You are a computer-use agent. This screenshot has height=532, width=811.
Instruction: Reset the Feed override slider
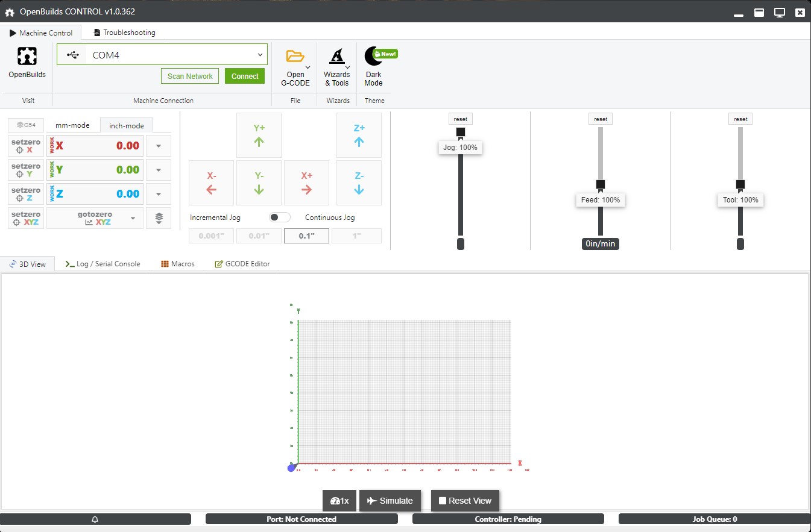coord(601,119)
